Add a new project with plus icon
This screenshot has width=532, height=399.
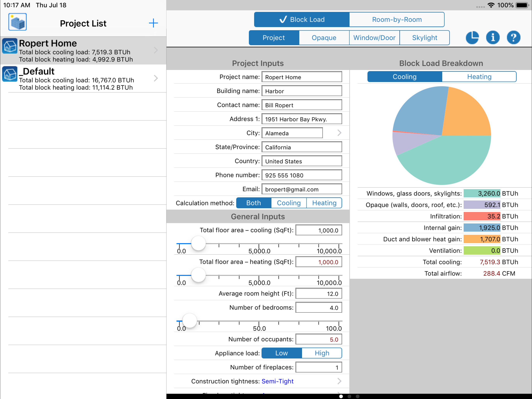[153, 23]
